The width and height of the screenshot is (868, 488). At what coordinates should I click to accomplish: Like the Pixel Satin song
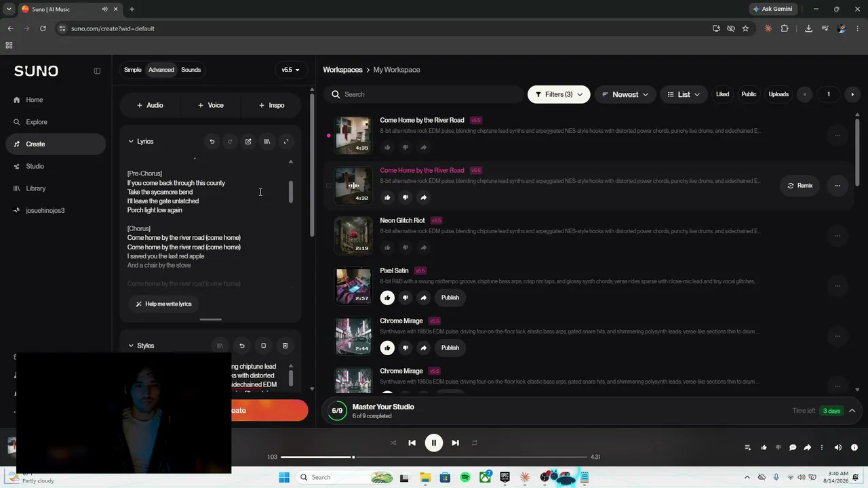387,298
